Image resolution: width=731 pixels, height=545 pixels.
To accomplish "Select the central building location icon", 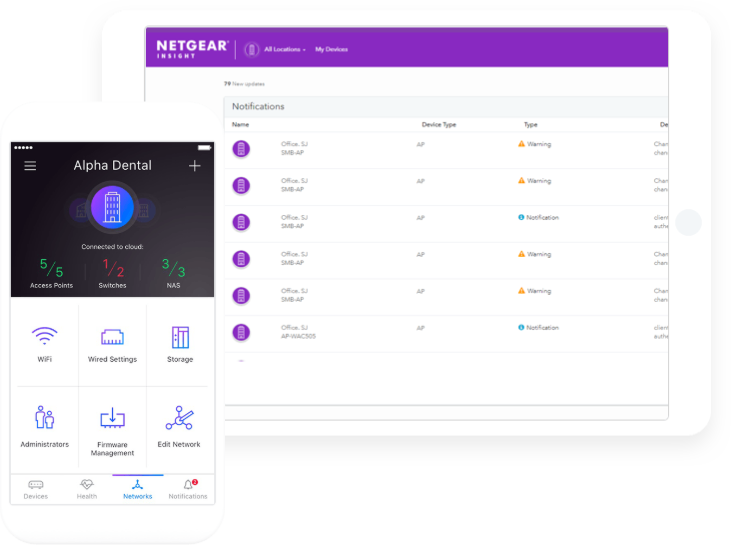I will pos(112,207).
